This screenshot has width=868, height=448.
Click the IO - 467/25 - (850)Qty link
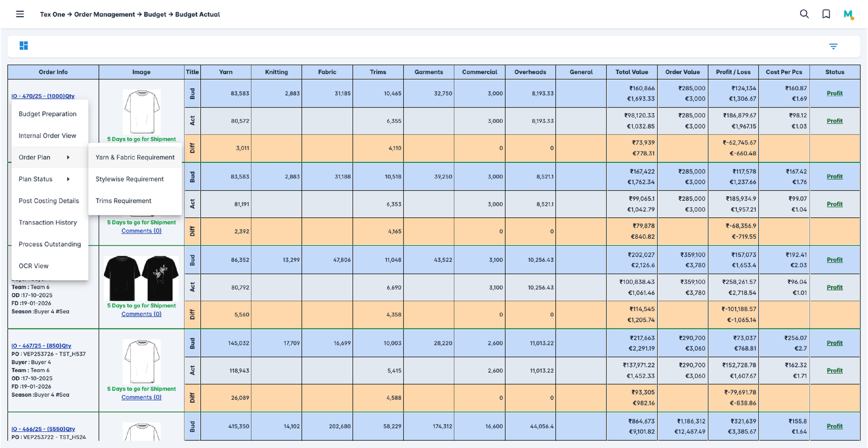click(x=41, y=346)
